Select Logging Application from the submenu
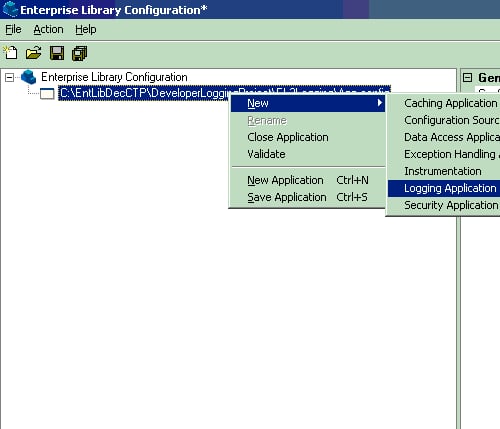 click(x=444, y=188)
